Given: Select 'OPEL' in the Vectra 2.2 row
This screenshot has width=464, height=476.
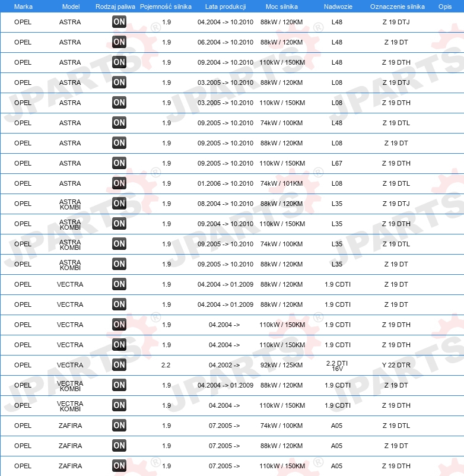Looking at the screenshot, I should pyautogui.click(x=23, y=365).
